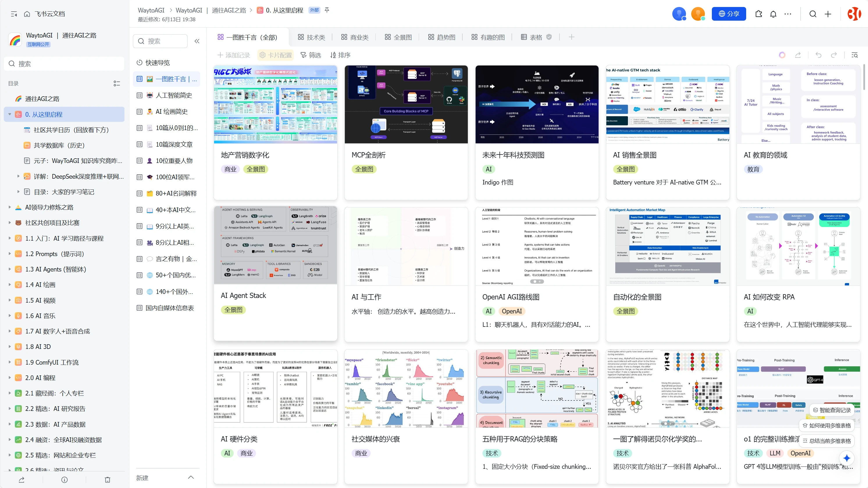
Task: Click WaytoAGI breadcrumb link at top
Action: 151,10
